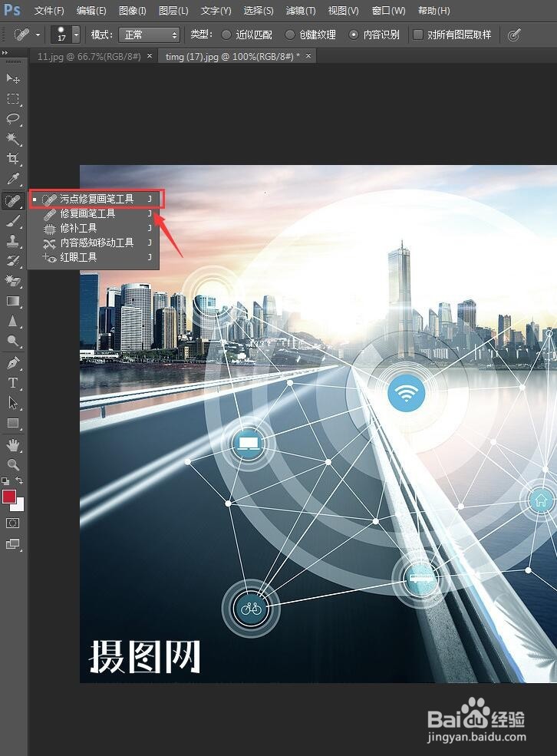Close the 11.jpg document tab
The image size is (557, 756).
point(150,56)
